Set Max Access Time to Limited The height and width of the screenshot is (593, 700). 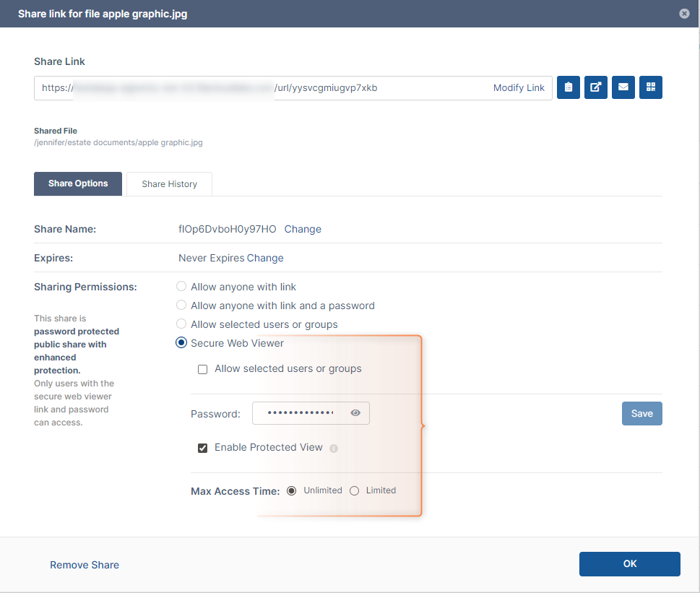[x=355, y=490]
